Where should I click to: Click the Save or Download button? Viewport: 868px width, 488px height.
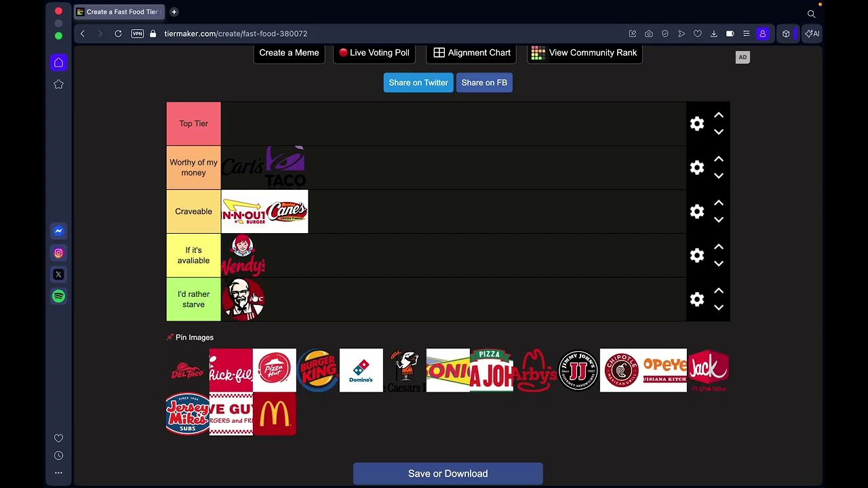point(448,474)
